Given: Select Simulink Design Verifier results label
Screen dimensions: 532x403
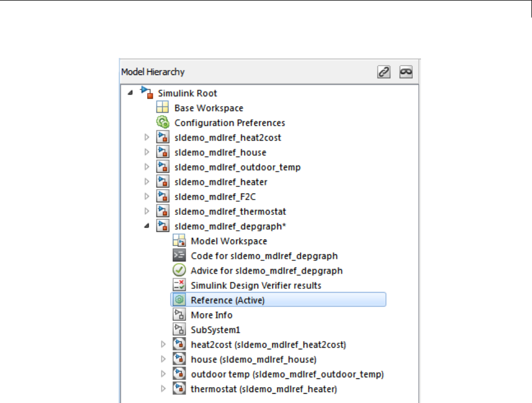Looking at the screenshot, I should (x=256, y=285).
